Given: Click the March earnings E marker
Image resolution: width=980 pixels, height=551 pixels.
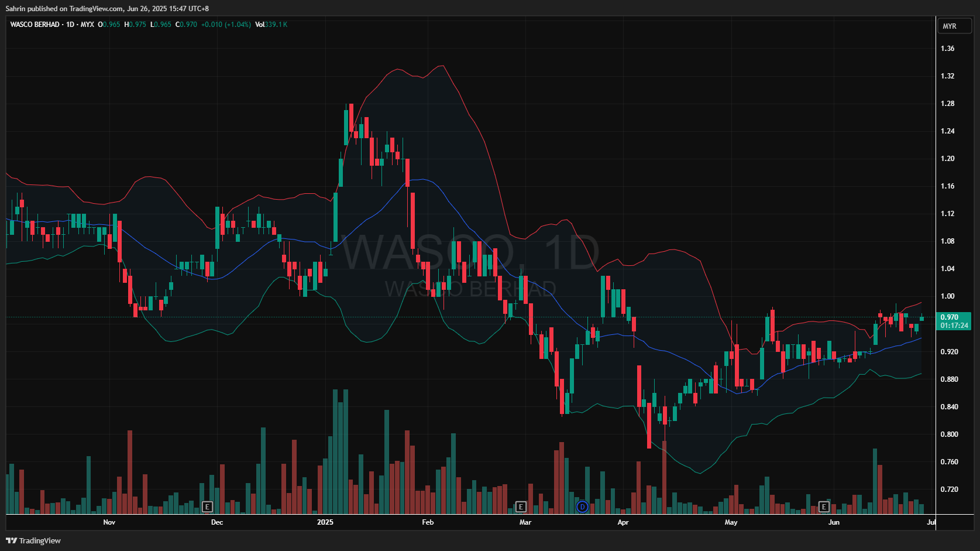Looking at the screenshot, I should [x=521, y=506].
